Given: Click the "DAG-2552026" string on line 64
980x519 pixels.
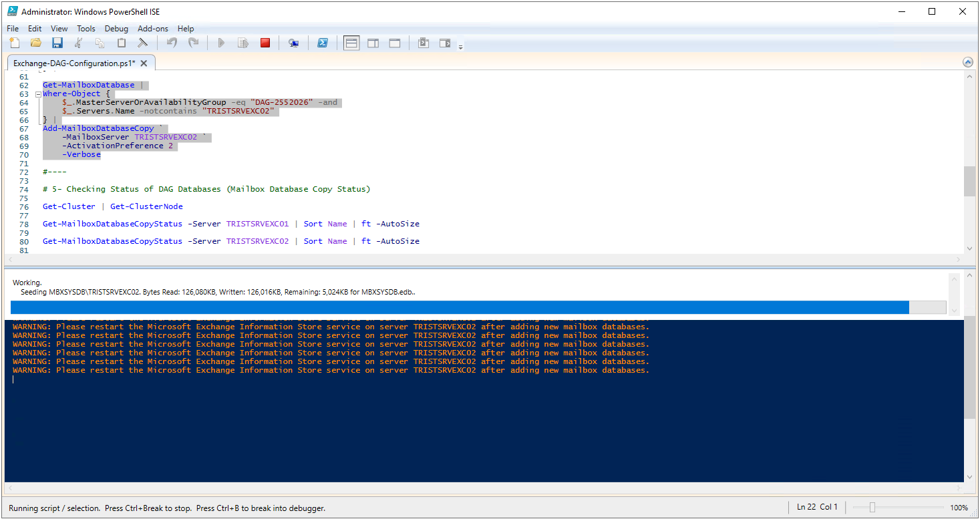Looking at the screenshot, I should 281,102.
